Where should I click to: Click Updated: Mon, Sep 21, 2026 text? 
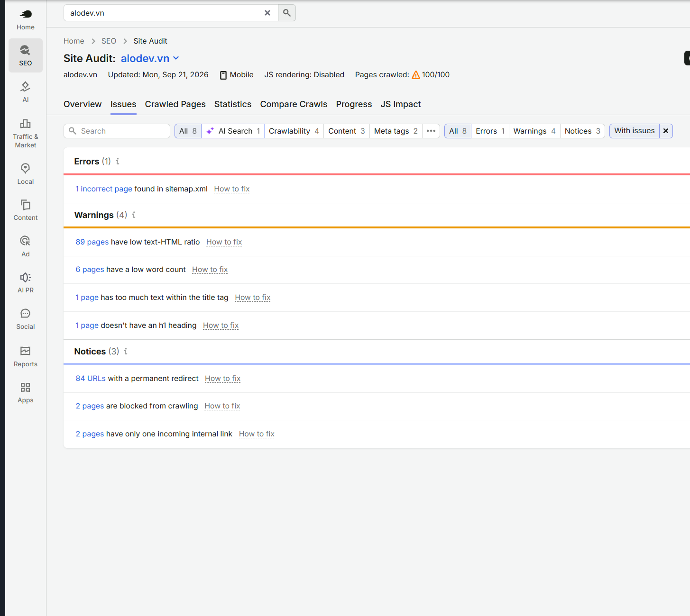[158, 75]
